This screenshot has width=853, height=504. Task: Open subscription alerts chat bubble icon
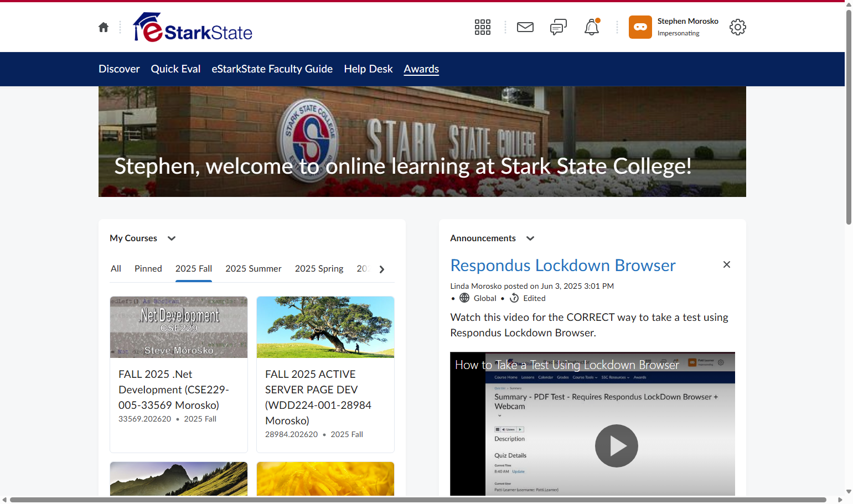coord(559,27)
